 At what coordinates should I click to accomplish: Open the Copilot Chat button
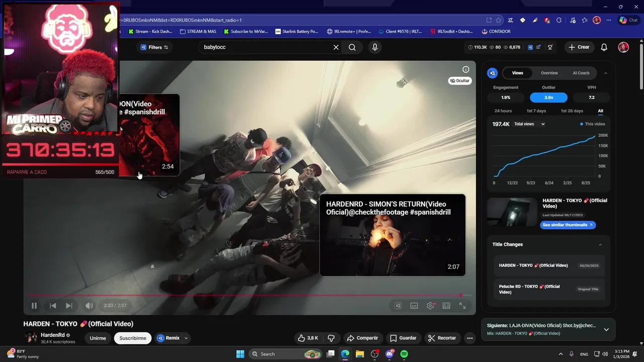pos(630,20)
